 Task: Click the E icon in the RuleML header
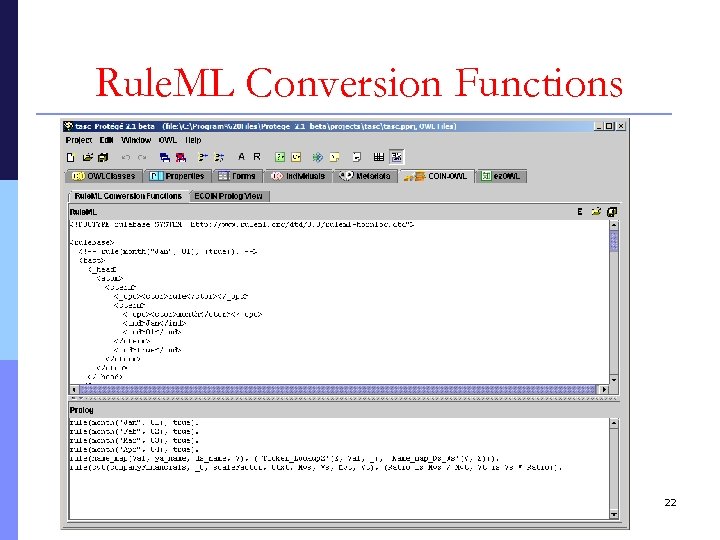pos(580,212)
